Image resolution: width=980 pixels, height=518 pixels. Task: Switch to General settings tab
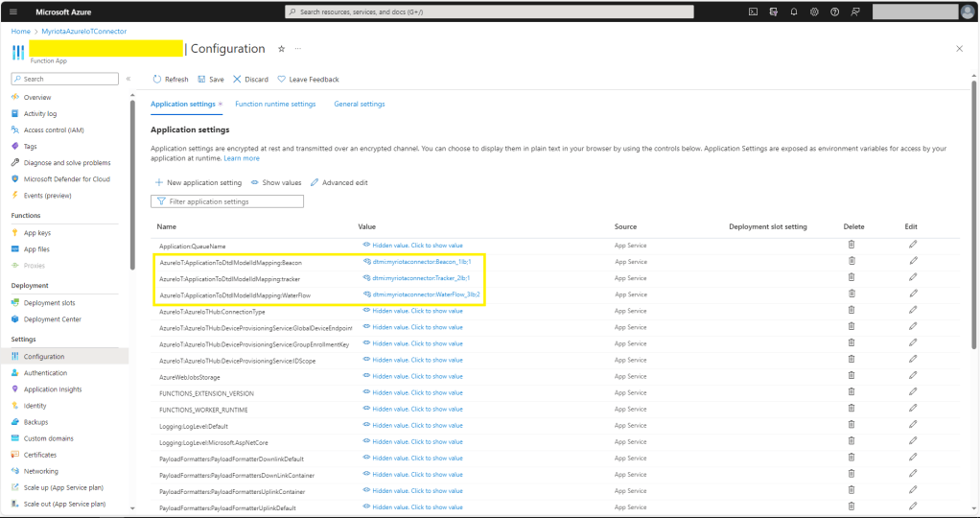(x=359, y=104)
